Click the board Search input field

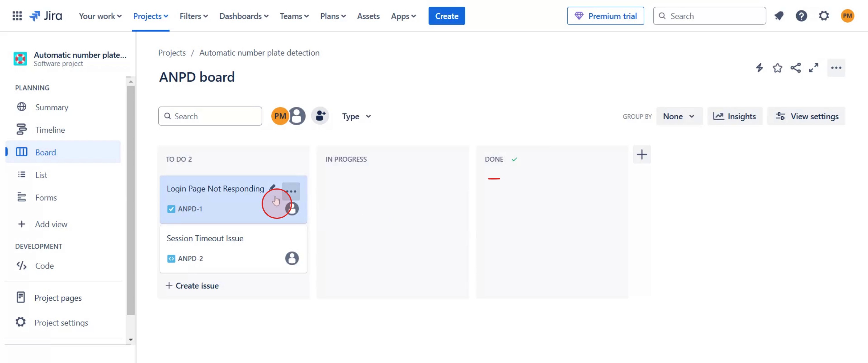click(x=214, y=116)
